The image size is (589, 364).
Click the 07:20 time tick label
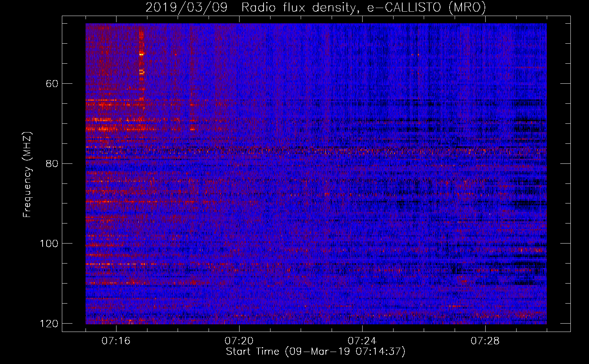[239, 341]
